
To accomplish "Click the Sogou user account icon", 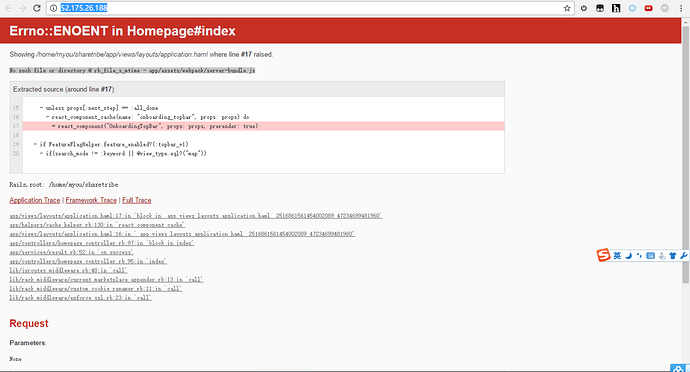I will point(662,256).
